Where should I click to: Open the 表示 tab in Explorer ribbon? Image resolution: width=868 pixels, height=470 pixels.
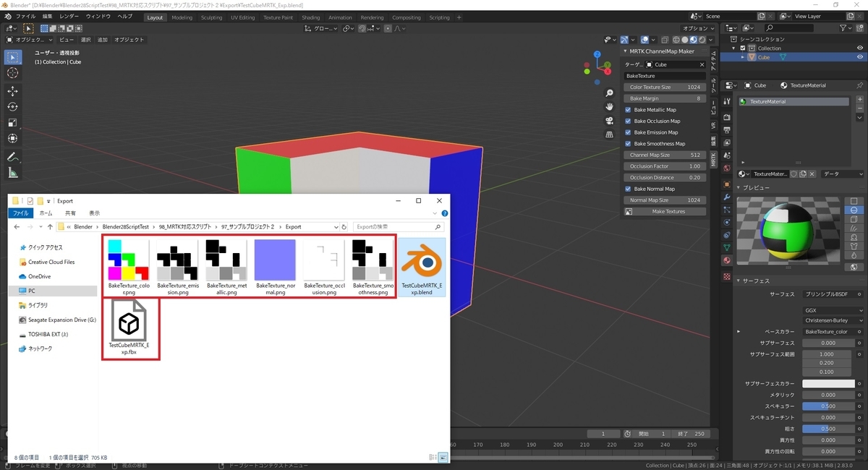point(94,213)
